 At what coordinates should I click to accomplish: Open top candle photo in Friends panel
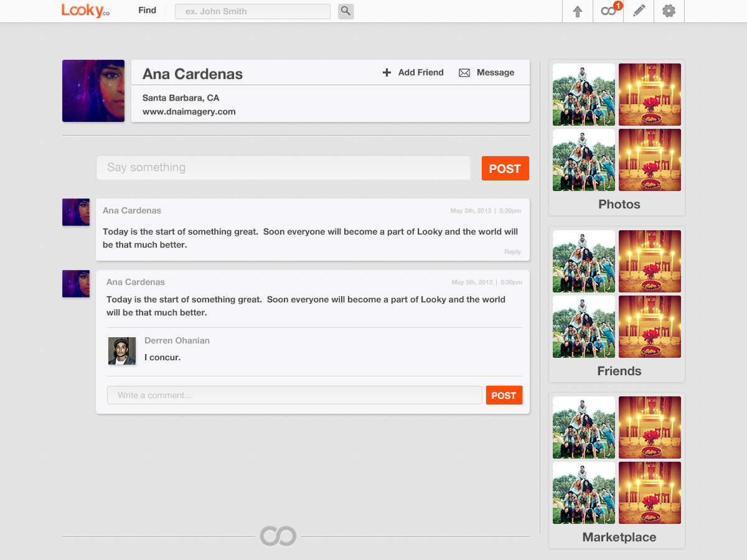tap(650, 261)
